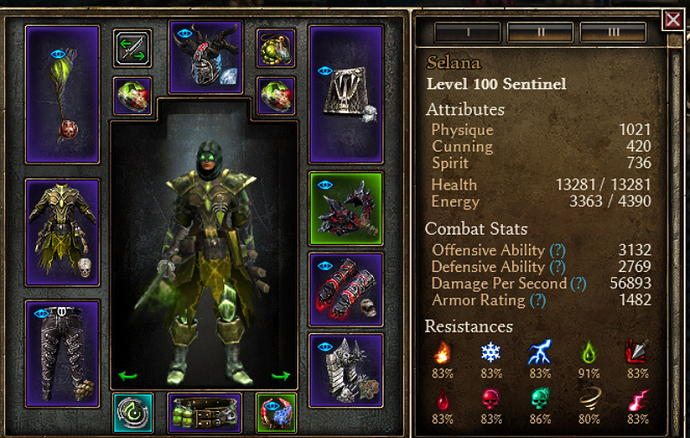
Task: Switch to character stats tab II
Action: (540, 32)
